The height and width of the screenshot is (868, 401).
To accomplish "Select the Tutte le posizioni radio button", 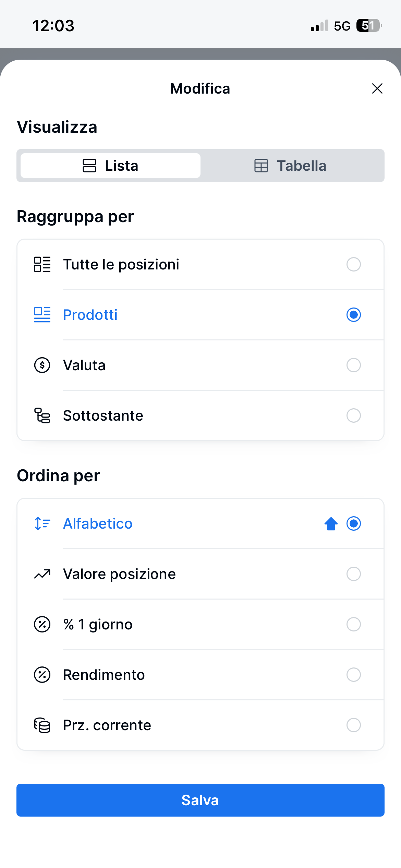I will click(353, 264).
